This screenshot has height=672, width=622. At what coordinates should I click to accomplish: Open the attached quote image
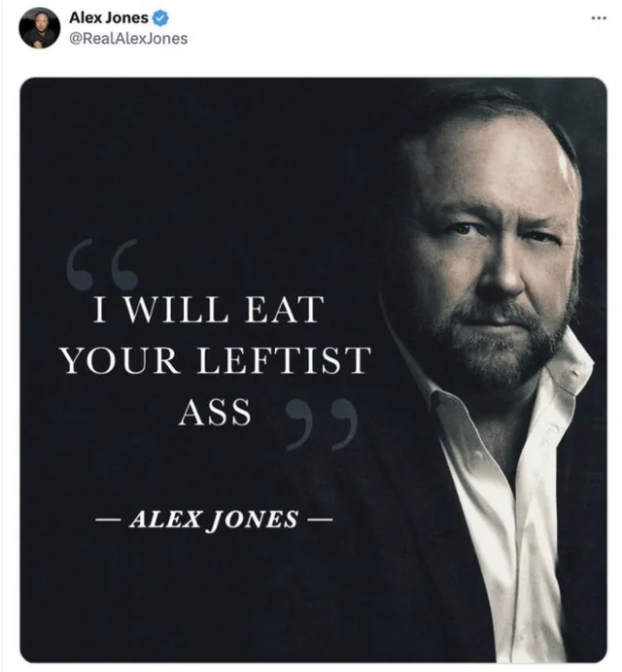[313, 370]
